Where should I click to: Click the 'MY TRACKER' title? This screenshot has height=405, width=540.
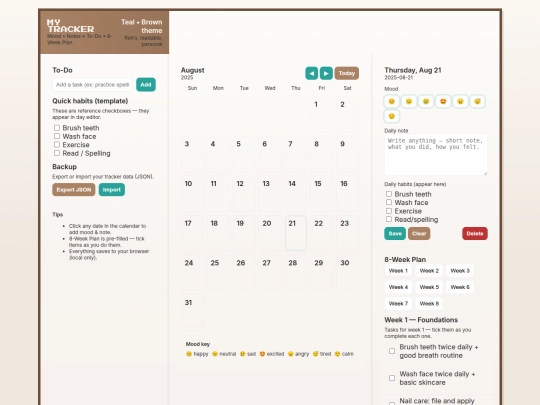70,26
